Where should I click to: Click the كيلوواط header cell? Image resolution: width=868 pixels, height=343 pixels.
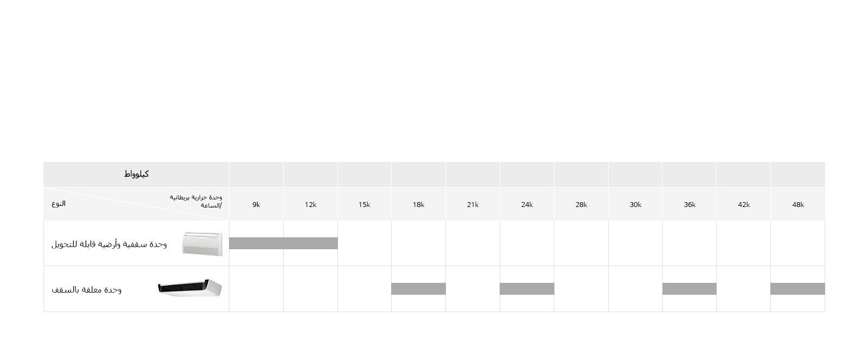[136, 174]
